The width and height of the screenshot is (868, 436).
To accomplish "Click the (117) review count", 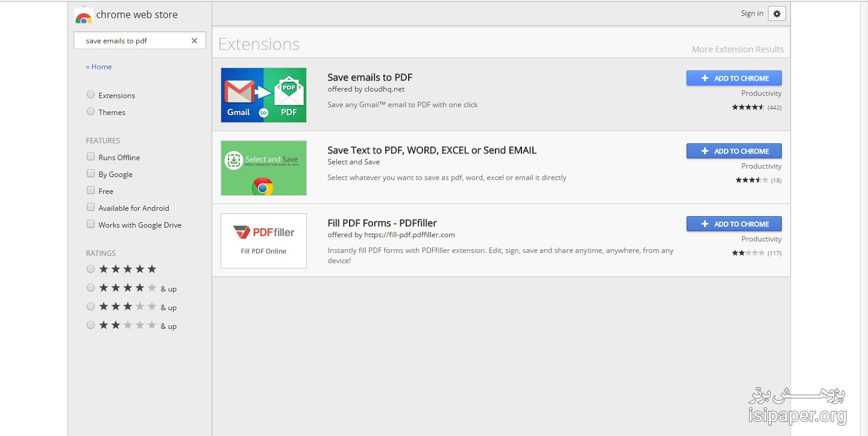I will (x=775, y=253).
